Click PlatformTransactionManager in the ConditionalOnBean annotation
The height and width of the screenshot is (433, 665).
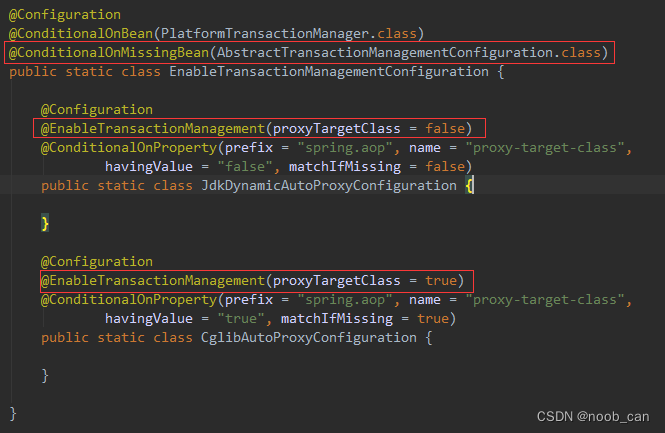[x=265, y=34]
